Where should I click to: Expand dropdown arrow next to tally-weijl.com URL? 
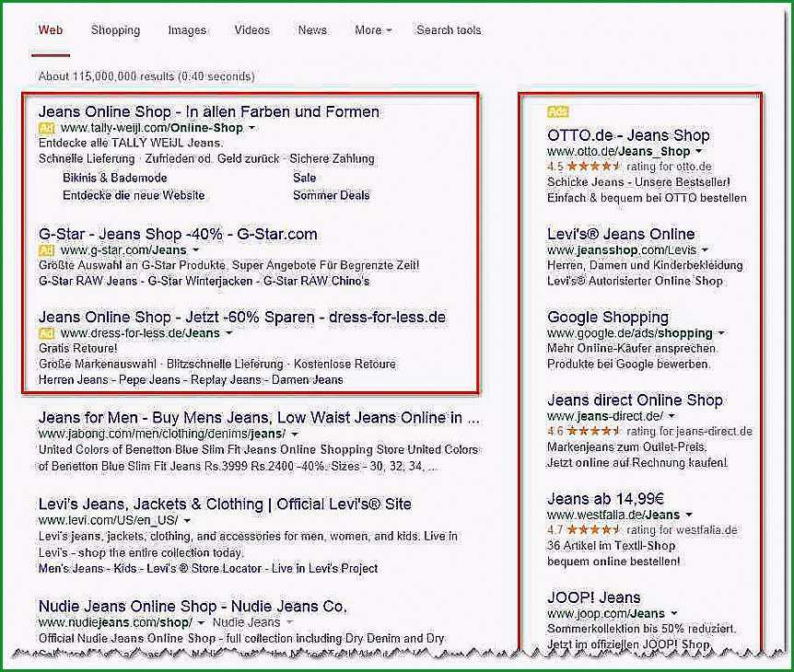(251, 128)
